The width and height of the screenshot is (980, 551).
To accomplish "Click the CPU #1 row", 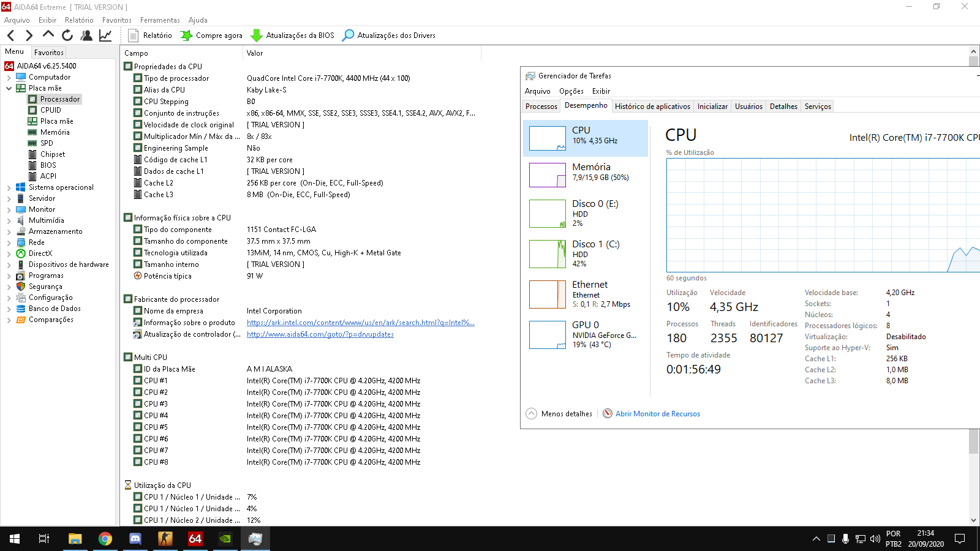I will point(300,381).
